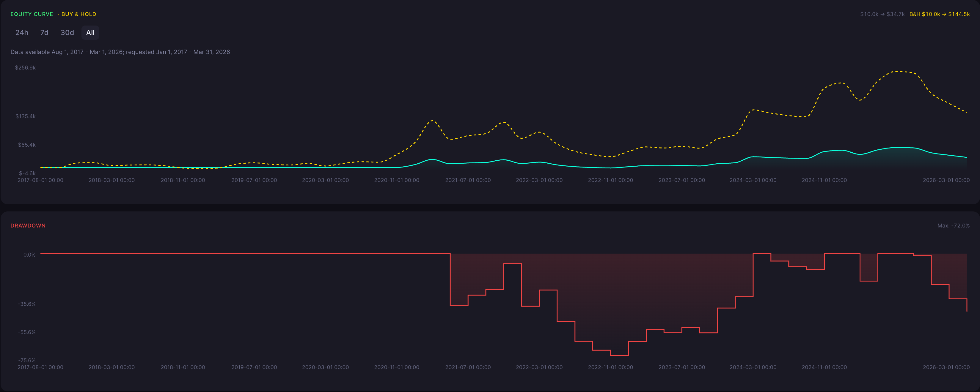This screenshot has height=392, width=980.
Task: Click the $135.4k y-axis label
Action: 26,116
